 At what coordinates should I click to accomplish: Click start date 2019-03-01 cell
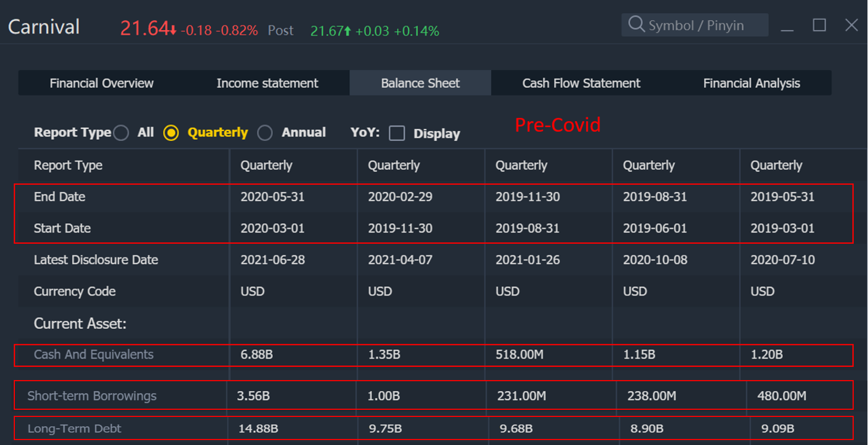point(783,228)
